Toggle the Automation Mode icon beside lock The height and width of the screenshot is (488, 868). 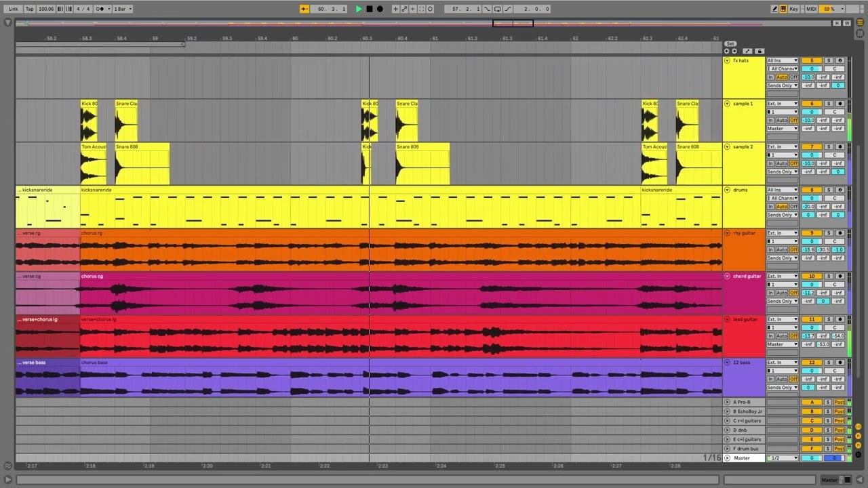click(747, 51)
